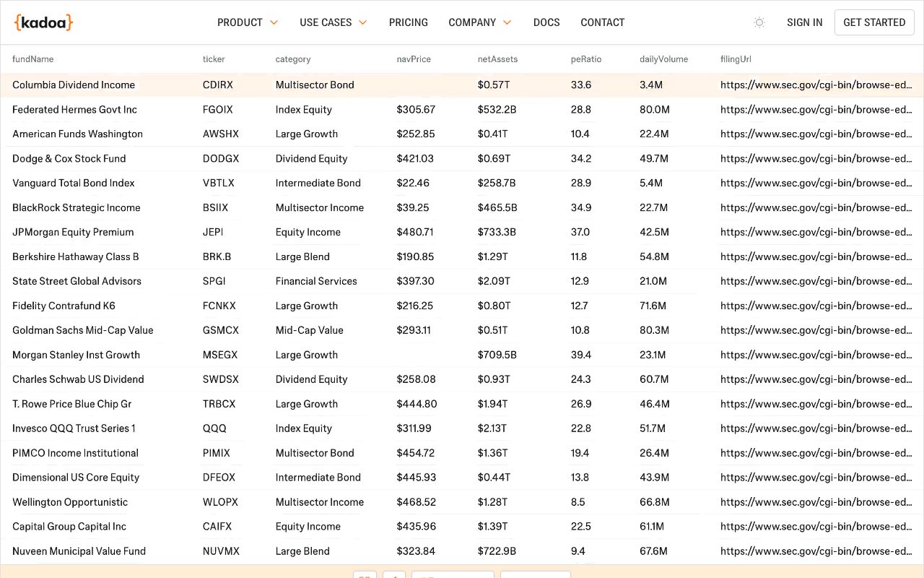
Task: Select Berkshire Hathaway Class B name
Action: [x=76, y=256]
